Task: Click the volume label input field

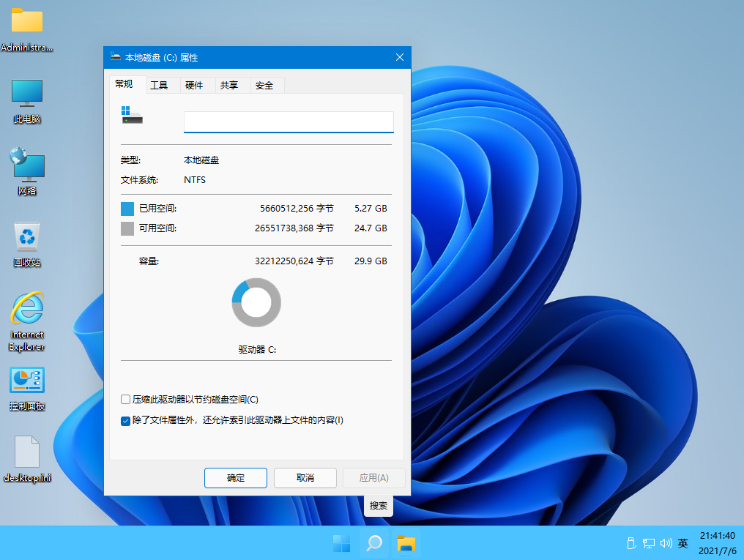Action: [x=288, y=122]
